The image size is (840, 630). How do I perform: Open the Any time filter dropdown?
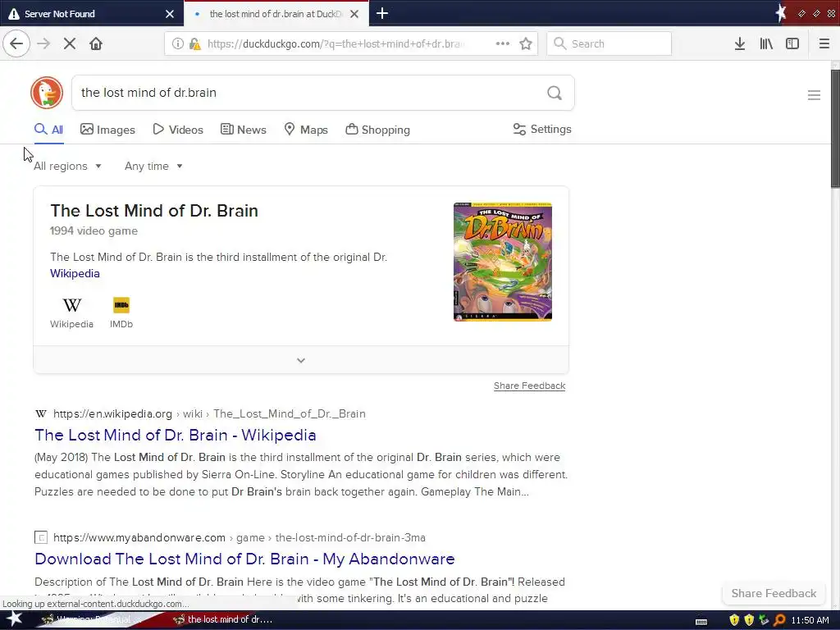click(x=153, y=166)
